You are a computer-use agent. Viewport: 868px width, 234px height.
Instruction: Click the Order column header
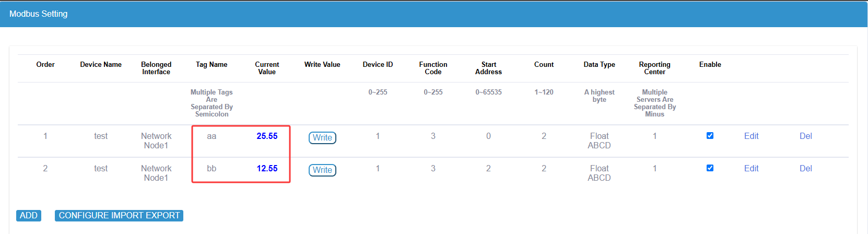(x=45, y=64)
